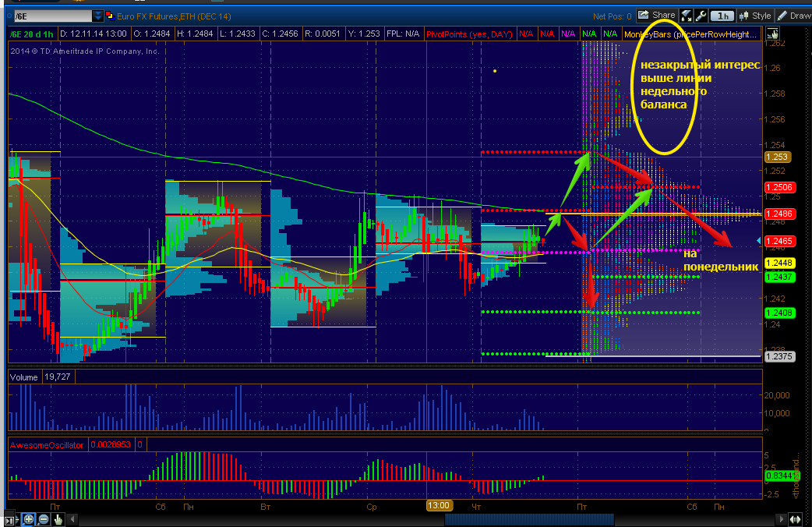Click the 1.2486 red price bubble
Screen dimensions: 812x527
tap(780, 214)
